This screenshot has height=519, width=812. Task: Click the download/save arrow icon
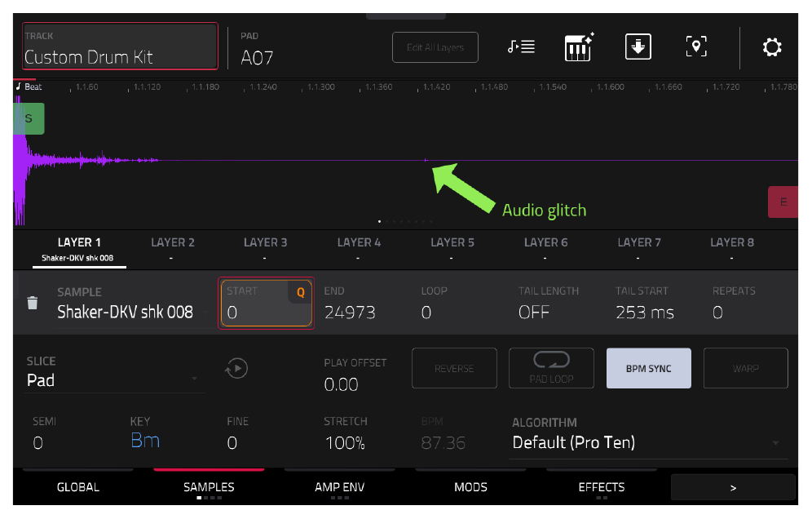pos(638,47)
